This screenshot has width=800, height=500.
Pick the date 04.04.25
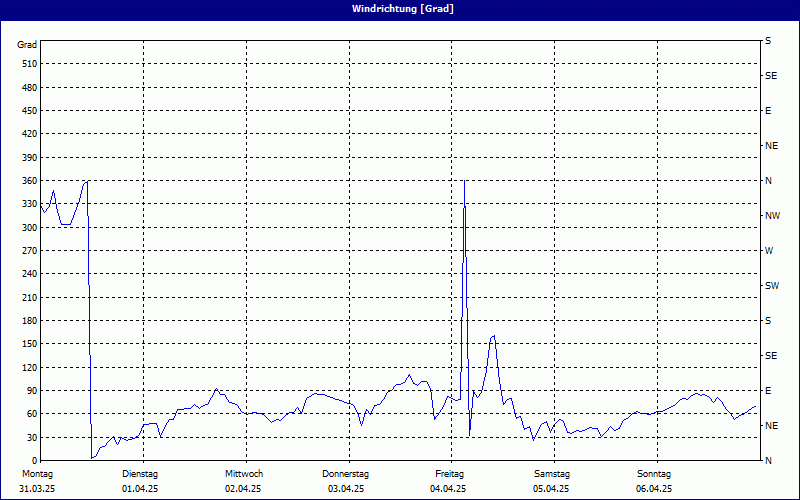pyautogui.click(x=448, y=489)
